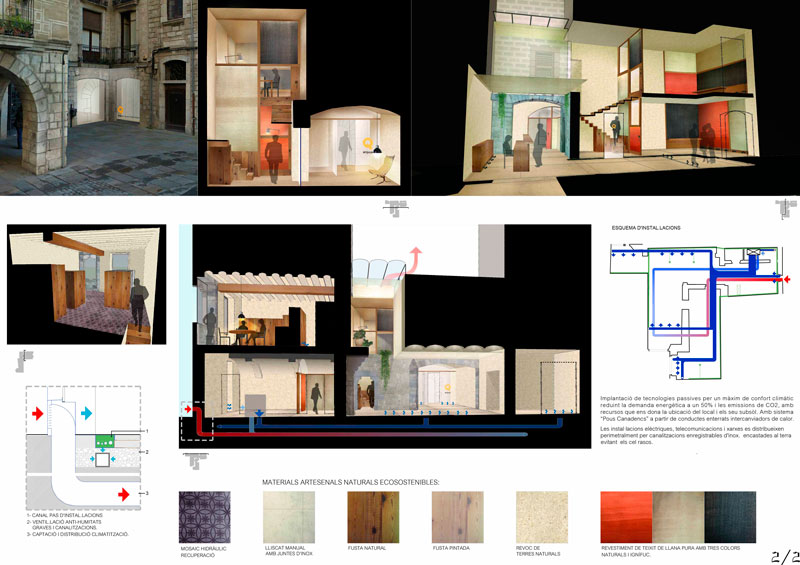Click the cyan arrow in detail diagram

click(x=86, y=413)
